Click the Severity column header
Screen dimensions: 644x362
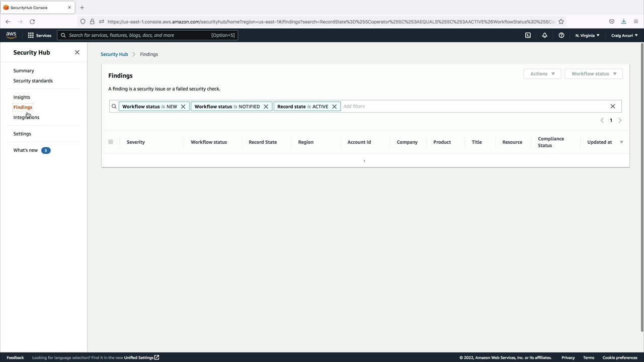click(136, 142)
